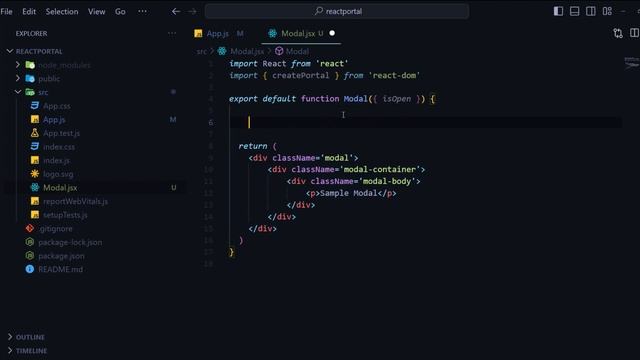Click the minimap at editor's right edge
Image resolution: width=640 pixels, height=360 pixels.
point(631,63)
